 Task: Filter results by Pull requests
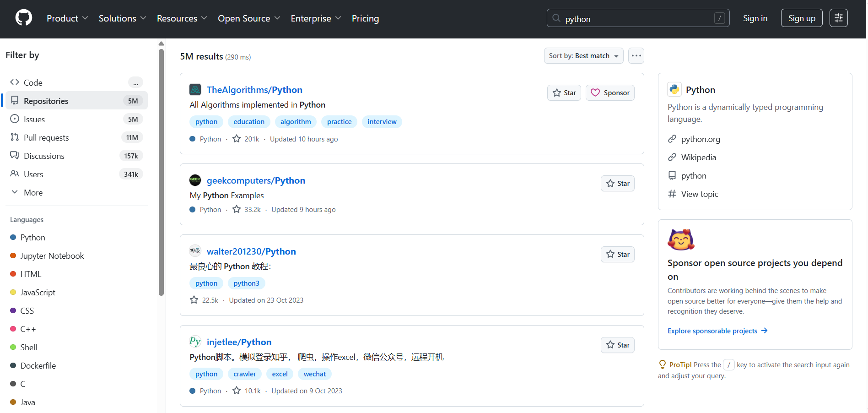76,137
